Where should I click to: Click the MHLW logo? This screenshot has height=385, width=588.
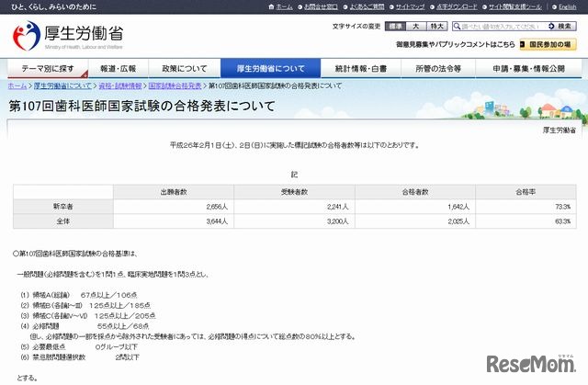pyautogui.click(x=68, y=36)
